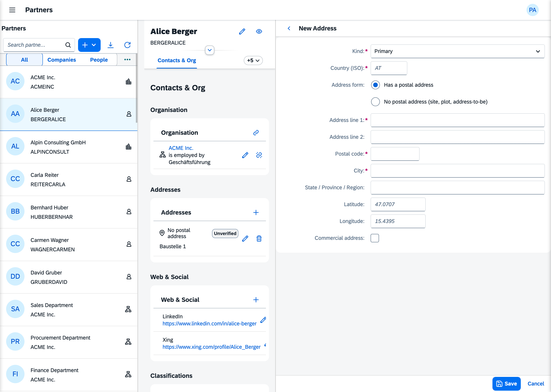The image size is (551, 392).
Task: Check the Commercial address checkbox
Action: point(375,238)
